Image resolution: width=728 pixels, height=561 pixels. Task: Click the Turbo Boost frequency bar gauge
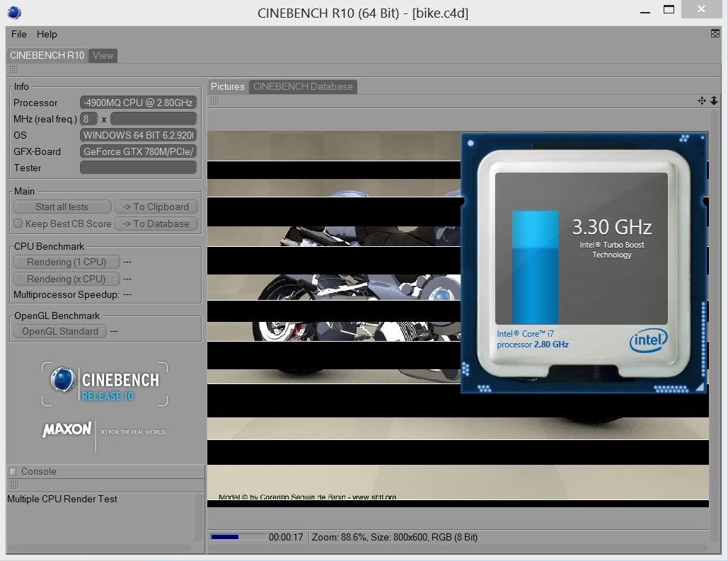535,267
